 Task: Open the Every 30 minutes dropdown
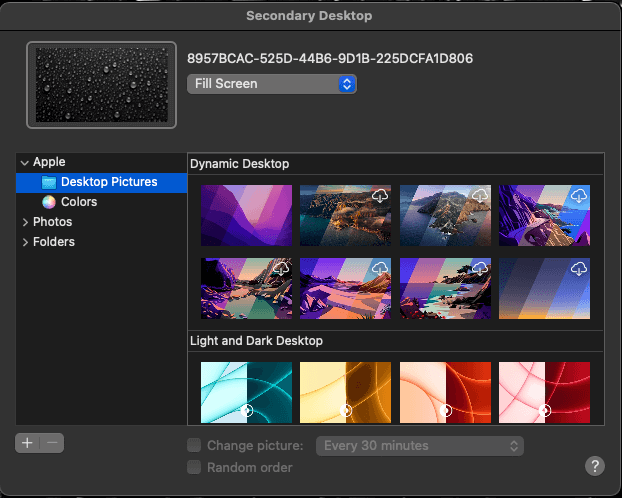click(420, 446)
